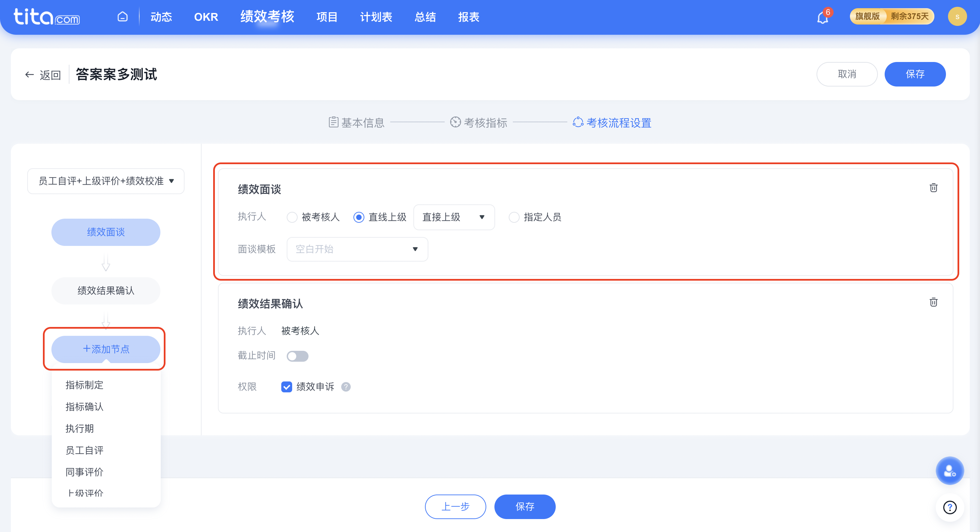The width and height of the screenshot is (980, 532).
Task: Open the home icon in navbar
Action: coord(123,17)
